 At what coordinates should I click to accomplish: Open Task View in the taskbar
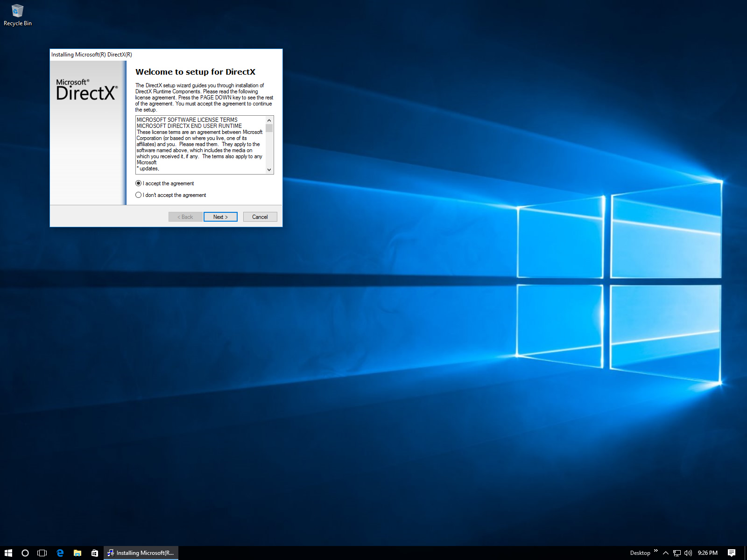click(42, 553)
